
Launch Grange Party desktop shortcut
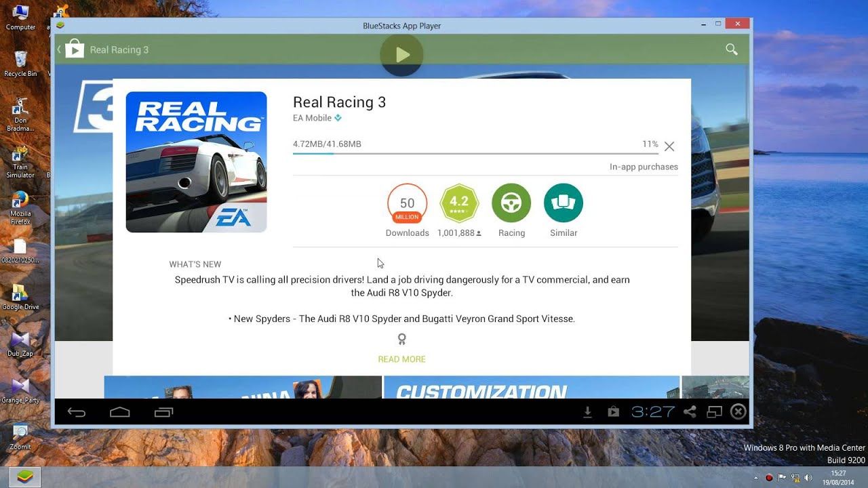20,391
